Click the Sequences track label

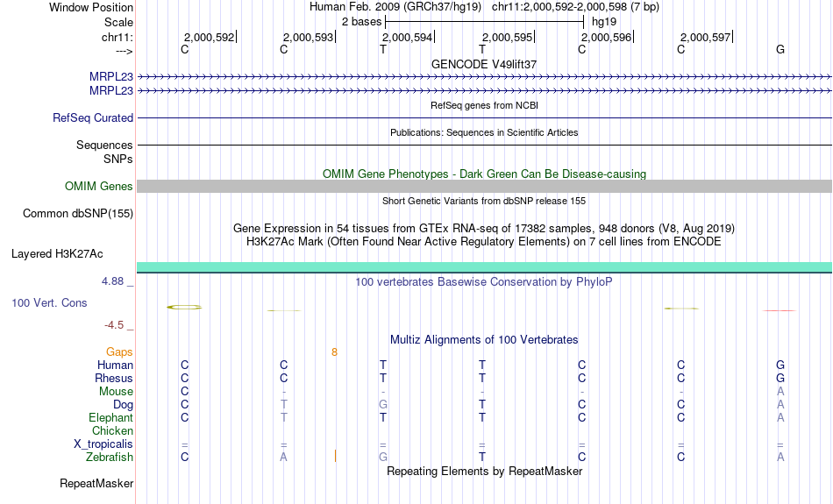click(104, 145)
